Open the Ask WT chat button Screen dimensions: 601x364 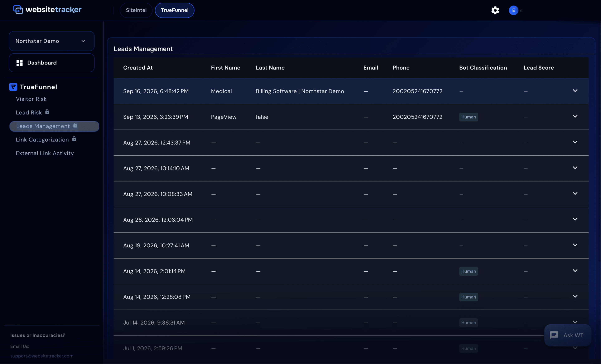[568, 335]
